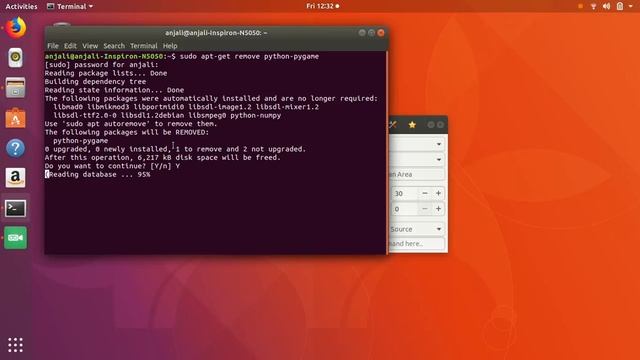Open the Terminal app menu in top bar
This screenshot has height=360, width=640.
click(70, 6)
